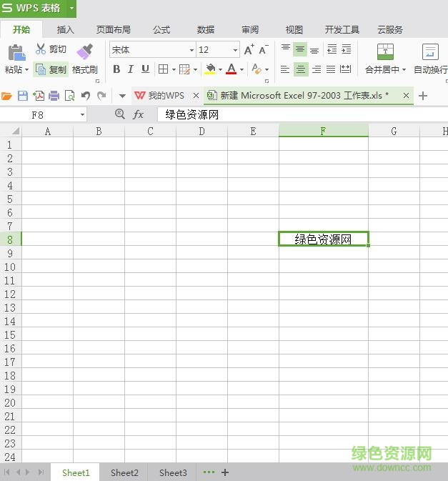The height and width of the screenshot is (481, 448).
Task: Switch to the 页面布局 ribbon tab
Action: tap(114, 30)
